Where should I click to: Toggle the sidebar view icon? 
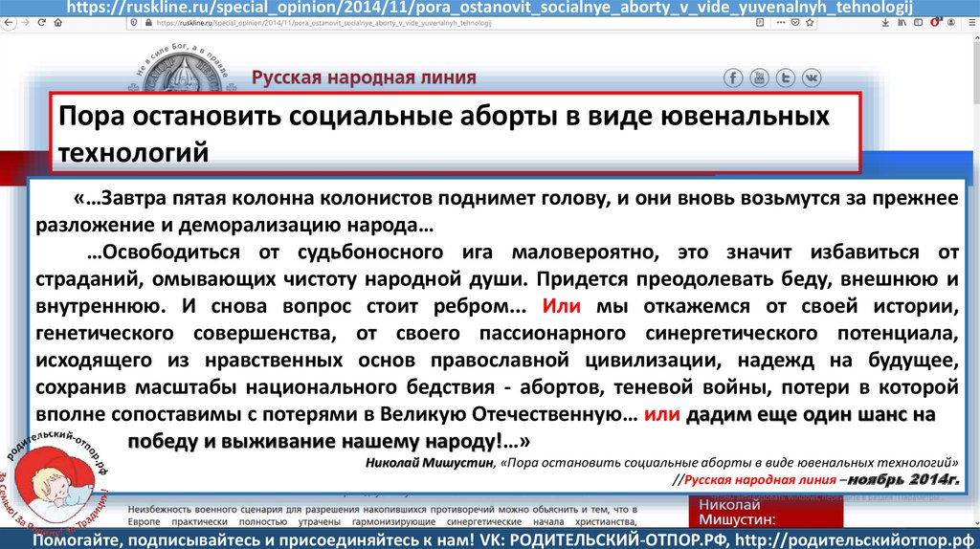pos(918,23)
